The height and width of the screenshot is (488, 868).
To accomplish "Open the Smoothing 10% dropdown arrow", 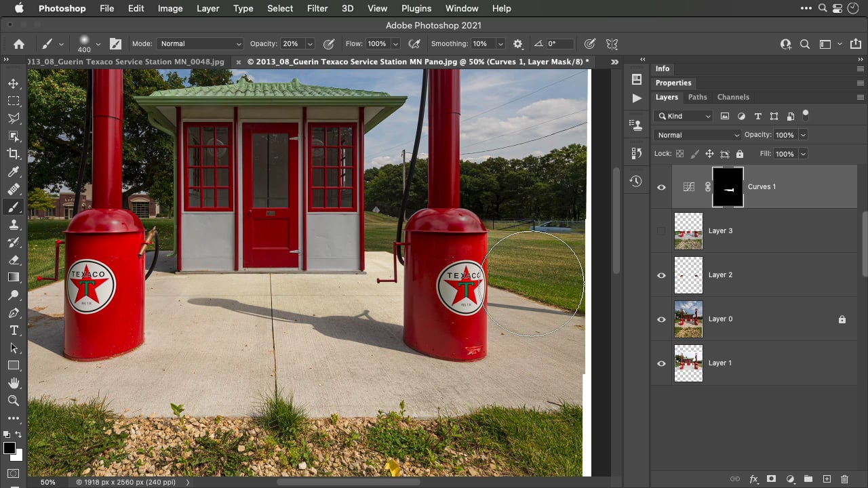I will tap(500, 43).
